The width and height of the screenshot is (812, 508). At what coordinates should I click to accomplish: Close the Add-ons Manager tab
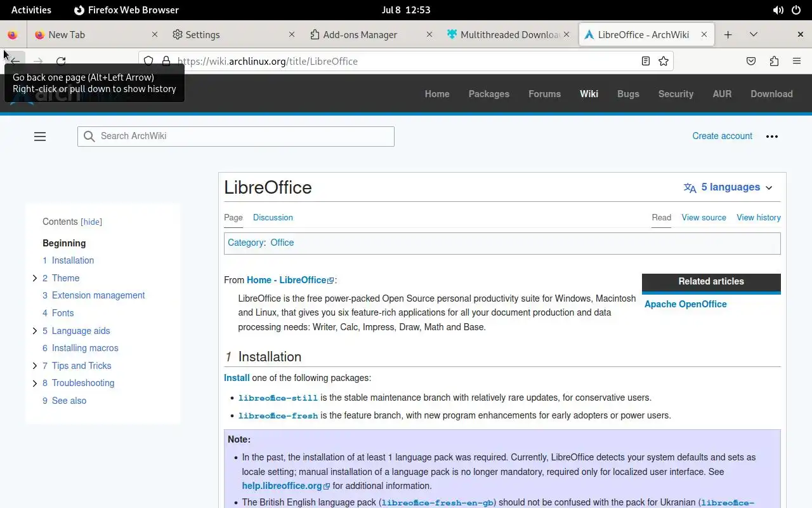pyautogui.click(x=429, y=35)
